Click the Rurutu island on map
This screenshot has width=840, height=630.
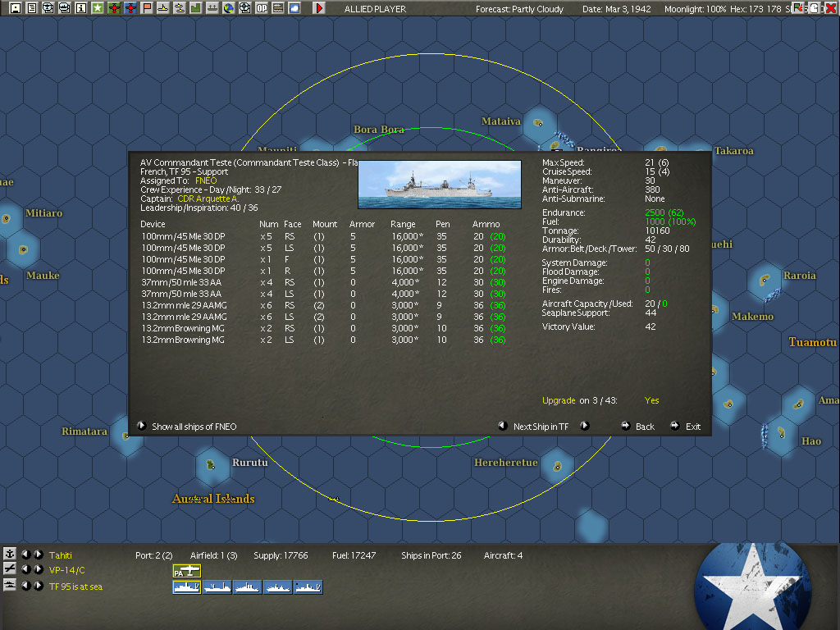coord(211,464)
